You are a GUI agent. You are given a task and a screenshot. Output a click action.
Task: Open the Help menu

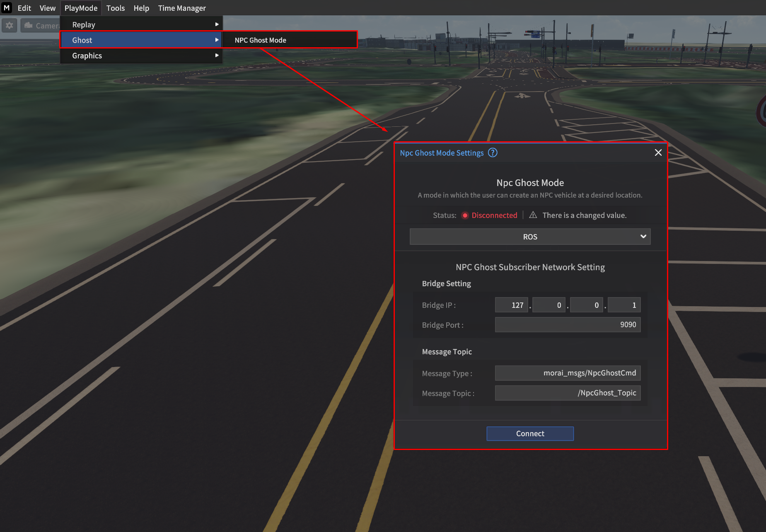click(141, 8)
